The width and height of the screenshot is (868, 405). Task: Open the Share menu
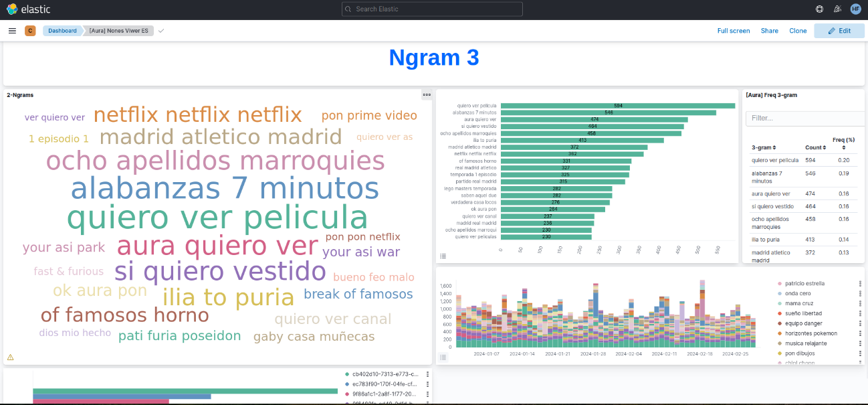click(769, 31)
